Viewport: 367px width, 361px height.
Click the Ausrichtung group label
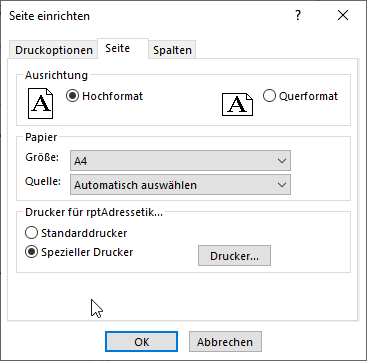click(x=56, y=75)
